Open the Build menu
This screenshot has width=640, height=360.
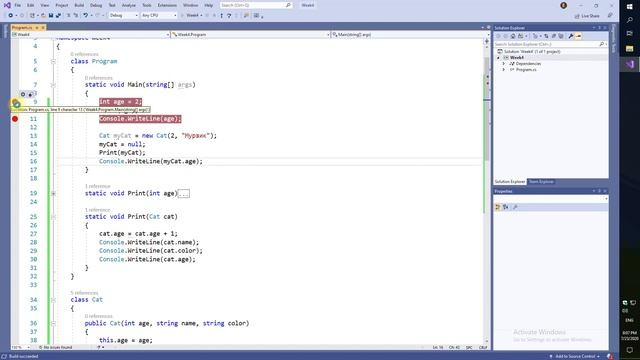[79, 5]
